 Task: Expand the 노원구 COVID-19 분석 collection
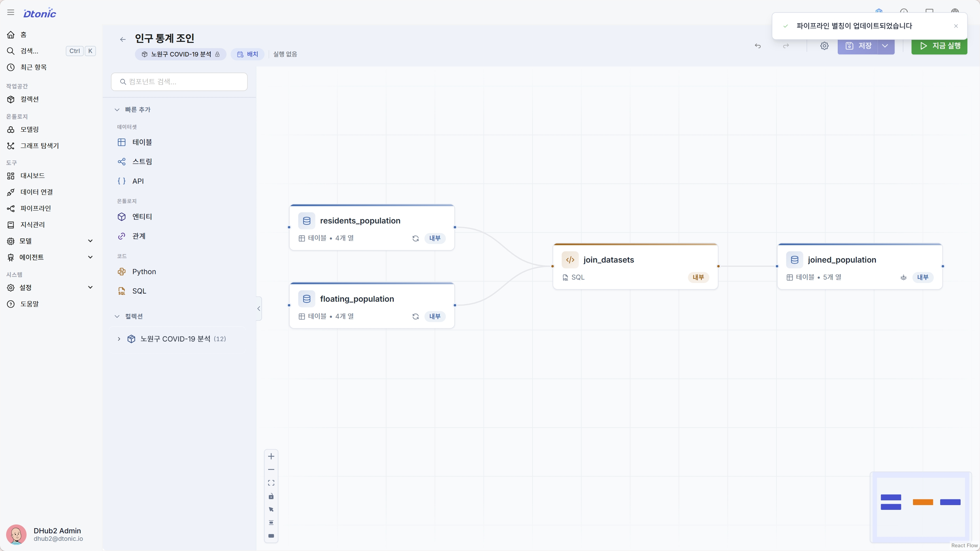point(119,339)
